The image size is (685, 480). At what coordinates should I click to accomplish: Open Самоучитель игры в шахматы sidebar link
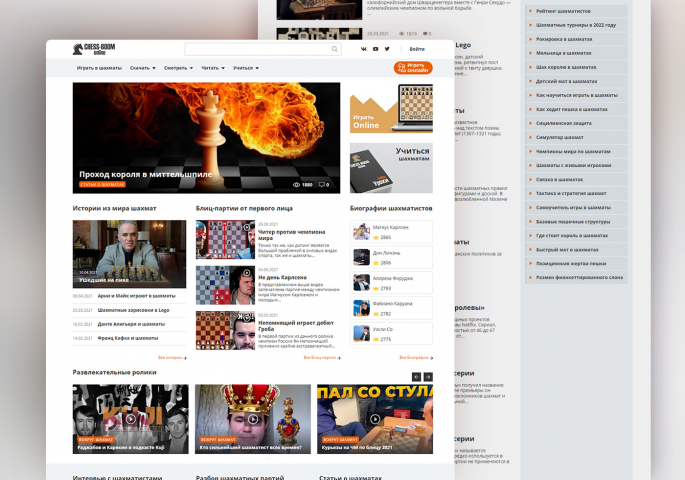click(577, 207)
